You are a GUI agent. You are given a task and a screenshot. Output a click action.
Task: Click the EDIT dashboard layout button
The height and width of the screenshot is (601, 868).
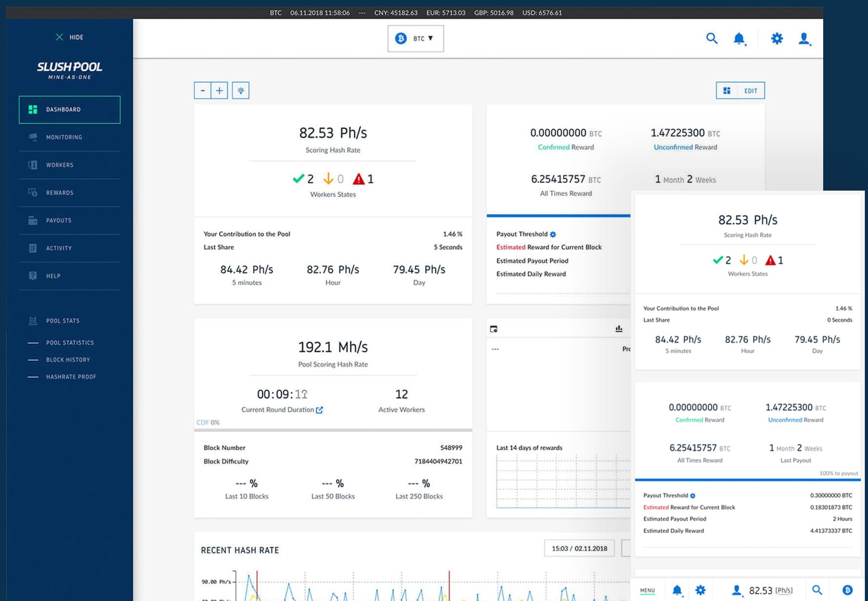click(740, 90)
